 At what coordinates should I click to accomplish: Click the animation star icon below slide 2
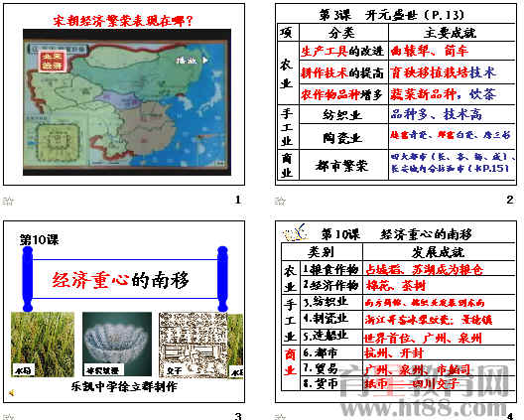click(280, 201)
